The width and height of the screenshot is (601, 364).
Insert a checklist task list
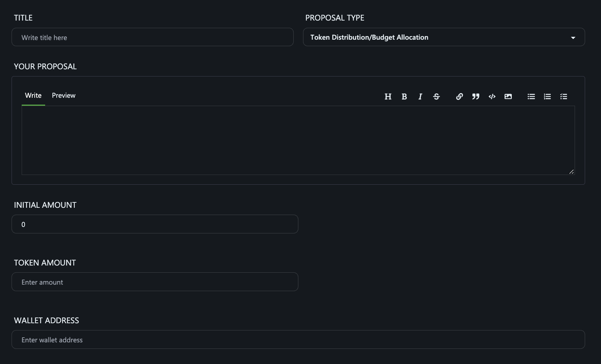564,96
